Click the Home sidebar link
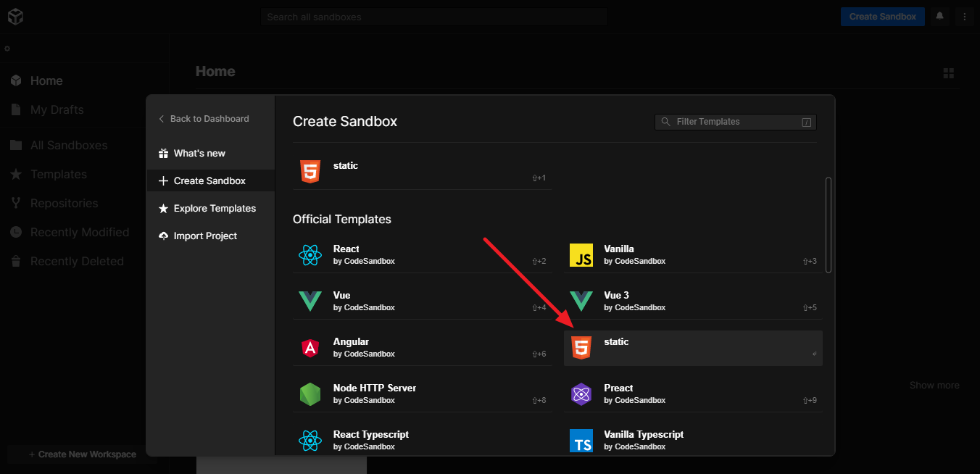Viewport: 980px width, 474px height. click(46, 80)
